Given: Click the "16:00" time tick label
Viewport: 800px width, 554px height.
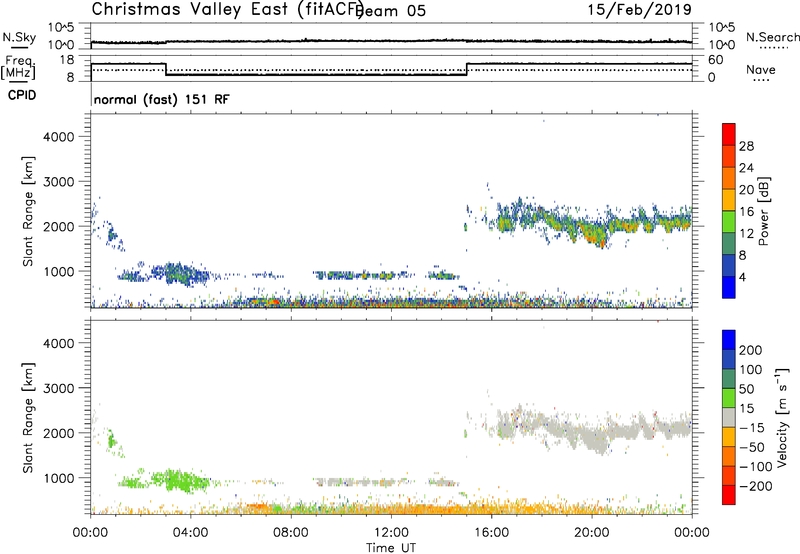Looking at the screenshot, I should [x=491, y=533].
